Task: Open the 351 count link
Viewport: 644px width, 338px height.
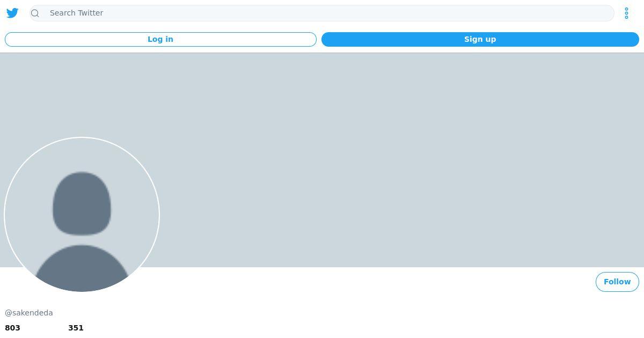Action: pyautogui.click(x=76, y=328)
